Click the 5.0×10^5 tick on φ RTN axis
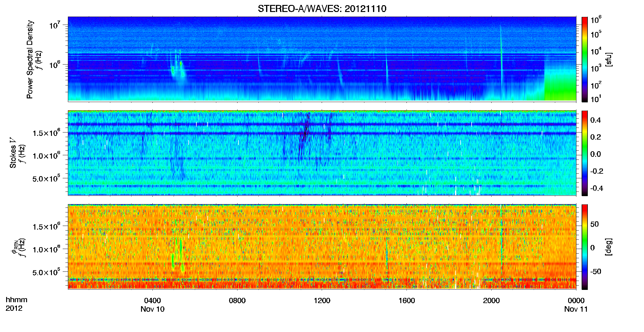644x332 pixels. pos(47,272)
